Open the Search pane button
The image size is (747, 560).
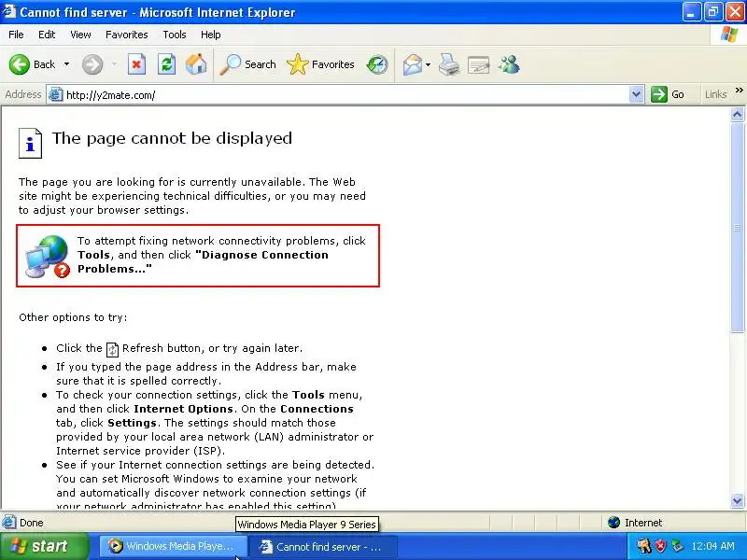[247, 64]
